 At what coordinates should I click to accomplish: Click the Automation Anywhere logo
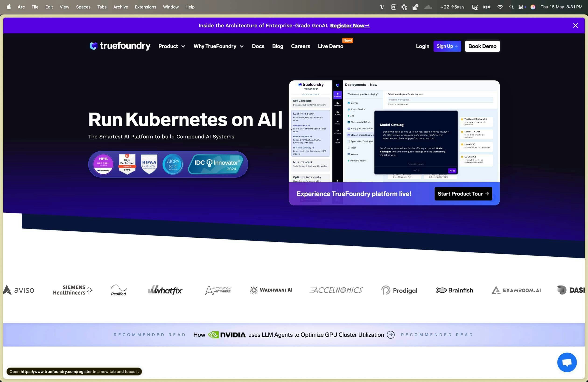tap(218, 290)
